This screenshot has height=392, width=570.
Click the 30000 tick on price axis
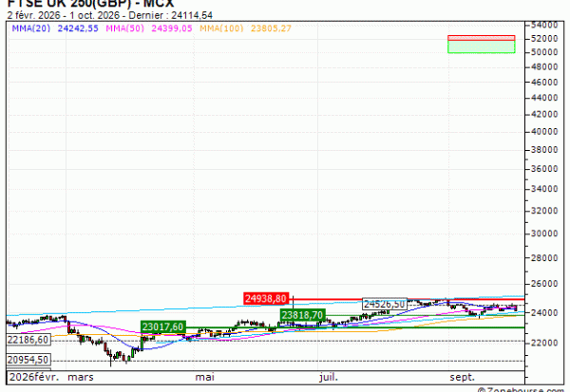pyautogui.click(x=544, y=233)
